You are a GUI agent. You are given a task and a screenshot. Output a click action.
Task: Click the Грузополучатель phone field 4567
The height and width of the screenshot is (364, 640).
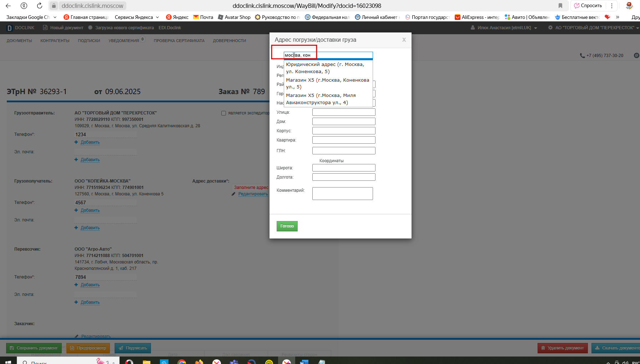[x=105, y=202]
